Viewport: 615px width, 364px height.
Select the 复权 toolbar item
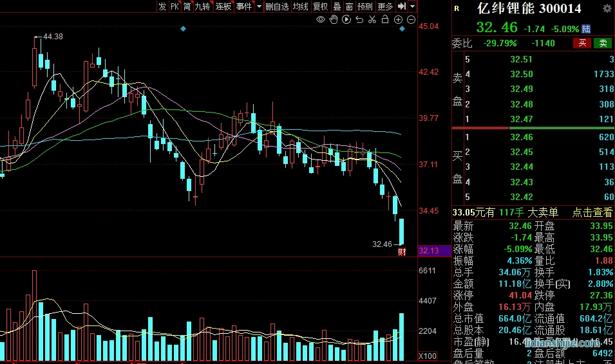320,6
